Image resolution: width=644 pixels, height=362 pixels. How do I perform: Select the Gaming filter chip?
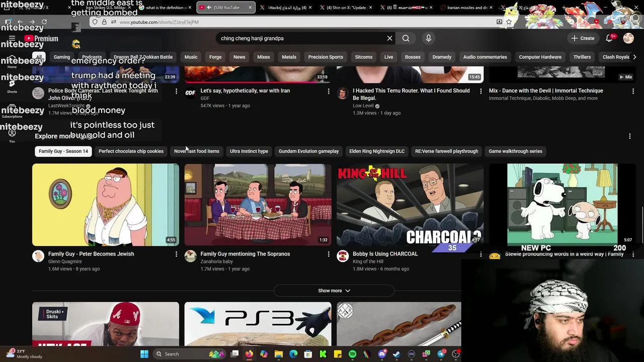pyautogui.click(x=62, y=57)
